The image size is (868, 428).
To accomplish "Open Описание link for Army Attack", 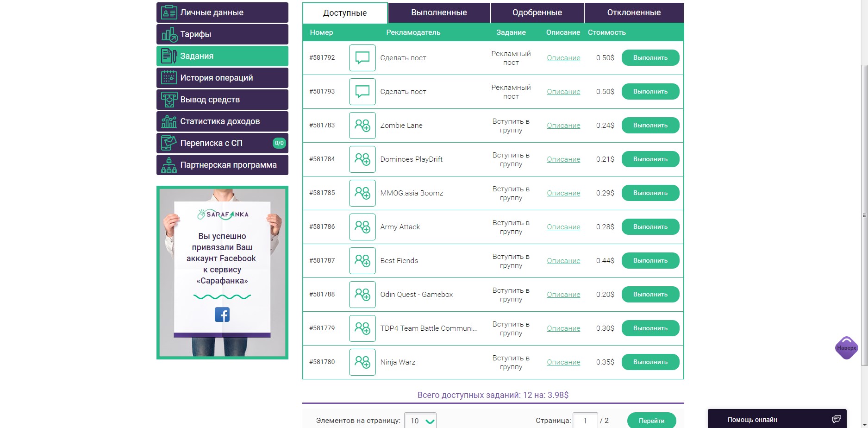I will click(x=563, y=227).
